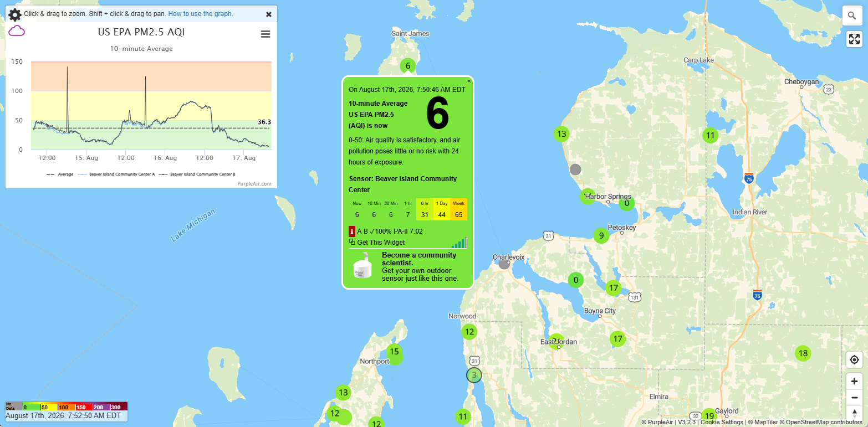
Task: Open Cookie Settings in footer
Action: pos(722,422)
